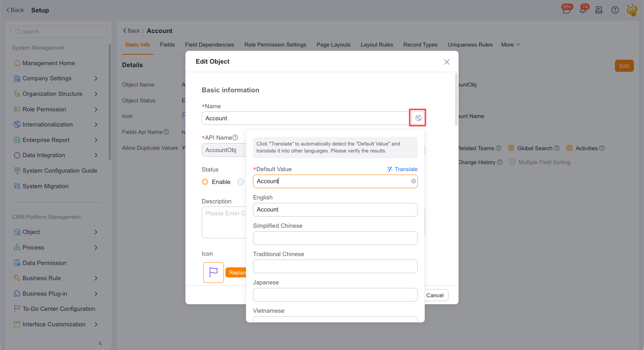Click the Fields Api Name help icon
Screen dimensions: 644x350
pos(166,132)
